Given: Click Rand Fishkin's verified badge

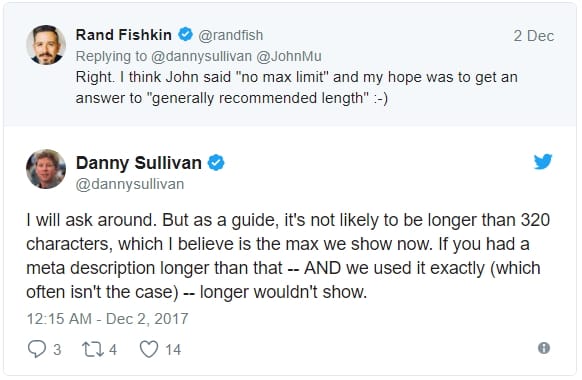Looking at the screenshot, I should tap(185, 35).
